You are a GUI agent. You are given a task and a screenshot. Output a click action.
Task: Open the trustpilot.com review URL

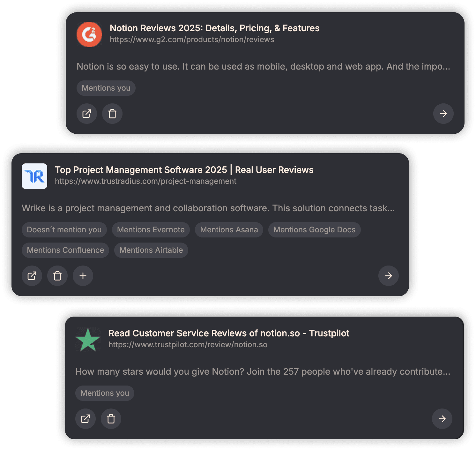pyautogui.click(x=188, y=345)
